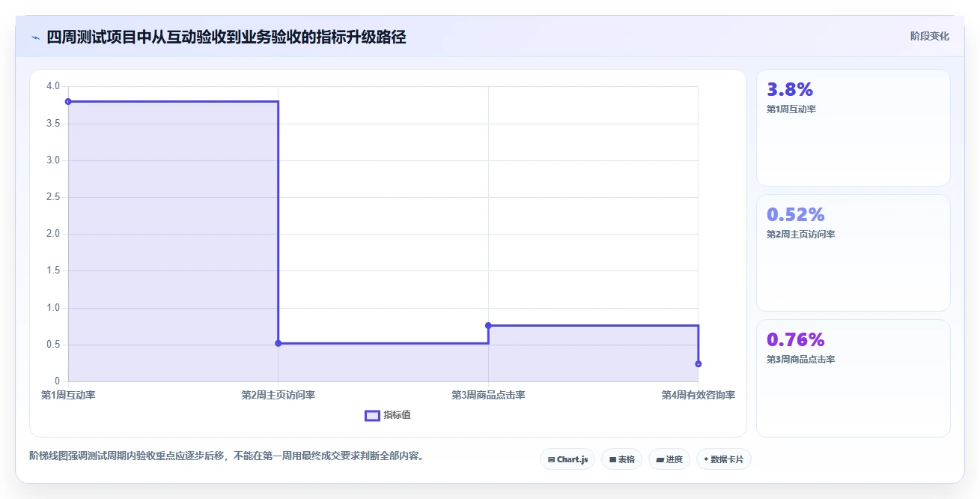Image resolution: width=980 pixels, height=499 pixels.
Task: Click the lightning icon beside the title
Action: coord(36,37)
